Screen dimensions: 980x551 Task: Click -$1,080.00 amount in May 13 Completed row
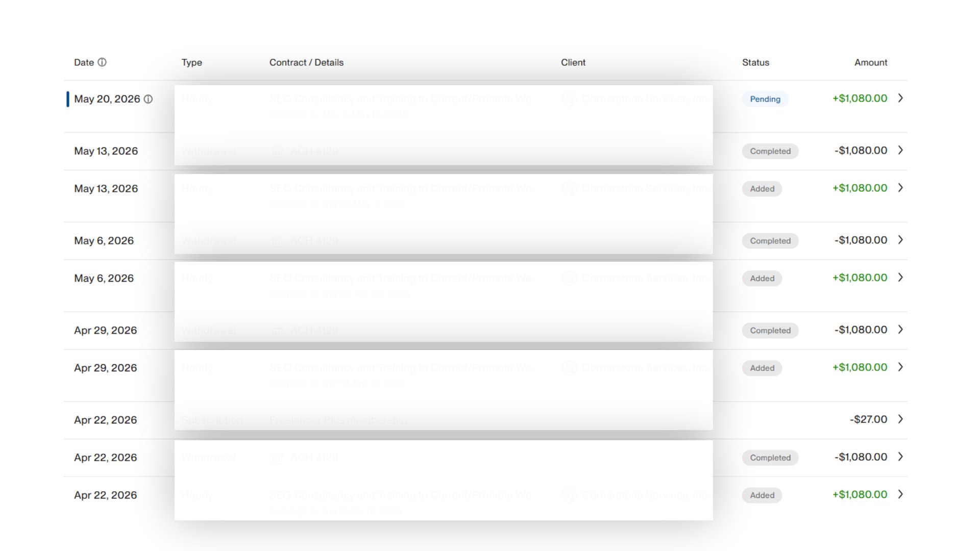[x=861, y=151]
